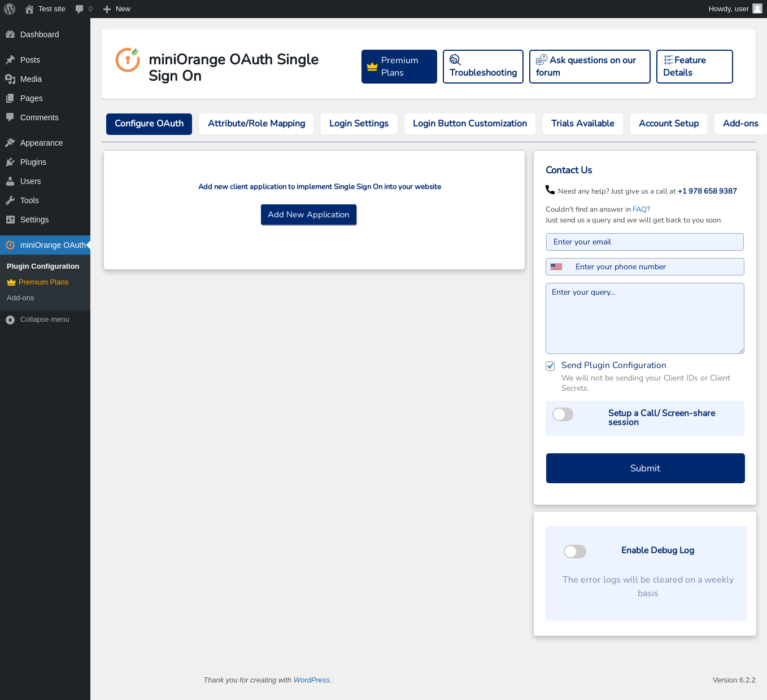Click the Contact Us heading
The image size is (767, 700).
569,170
